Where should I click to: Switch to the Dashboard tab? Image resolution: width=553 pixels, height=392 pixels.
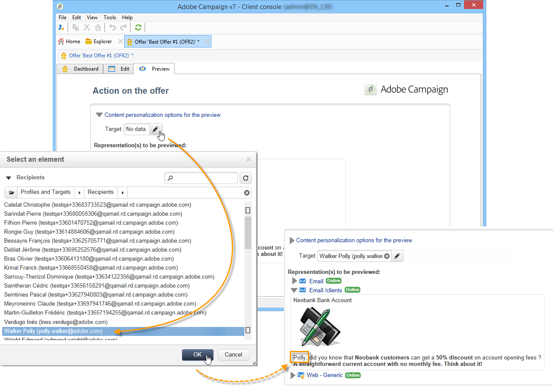(80, 69)
